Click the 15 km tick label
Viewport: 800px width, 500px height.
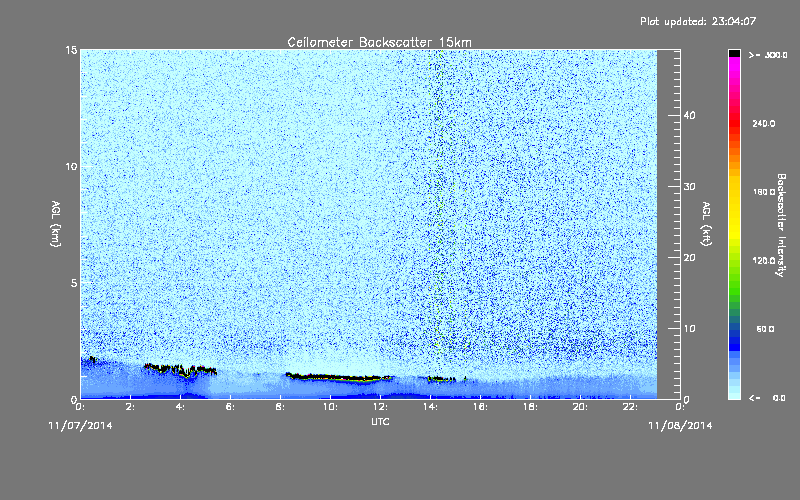click(71, 50)
